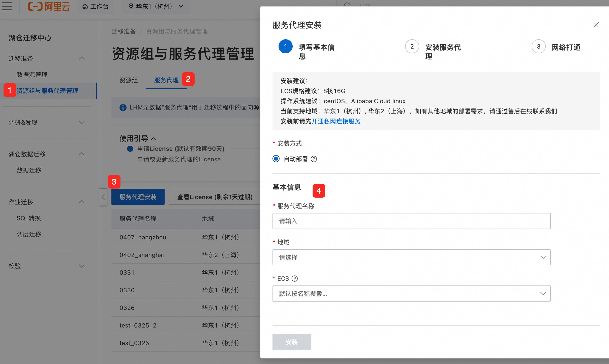609x364 pixels.
Task: Focus the 服务代理名称 input field
Action: [411, 221]
